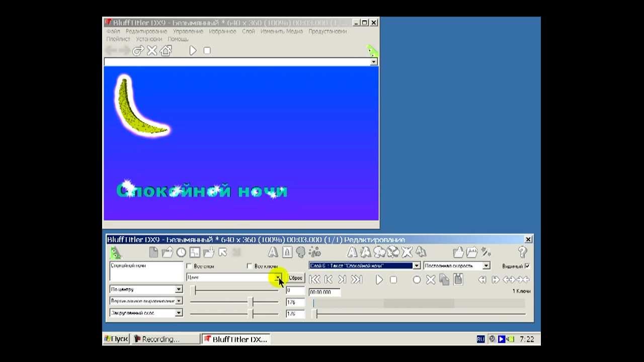The height and width of the screenshot is (362, 644).
Task: Click the 'Спокойной ночи' text input box
Action: (x=146, y=271)
